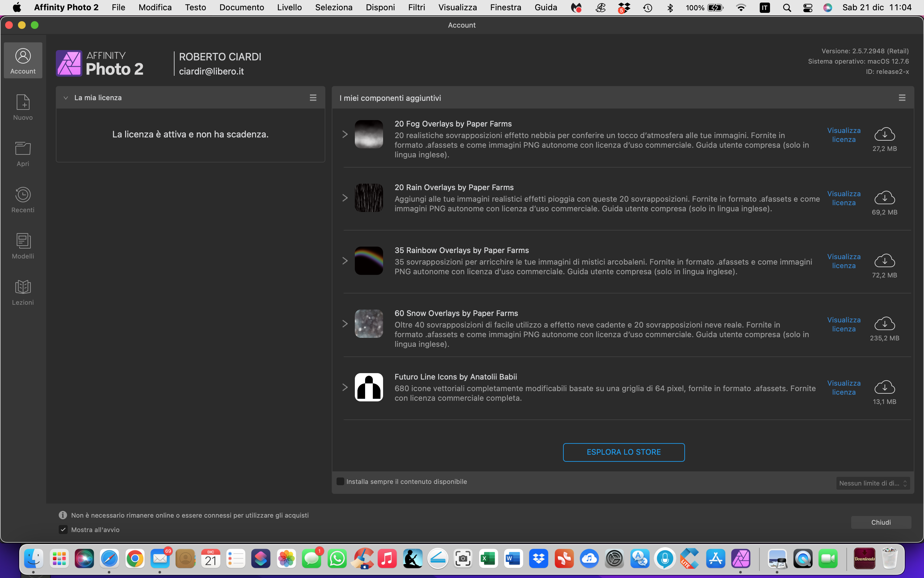The height and width of the screenshot is (578, 924).
Task: Open Microsoft Excel from the Dock
Action: tap(488, 559)
